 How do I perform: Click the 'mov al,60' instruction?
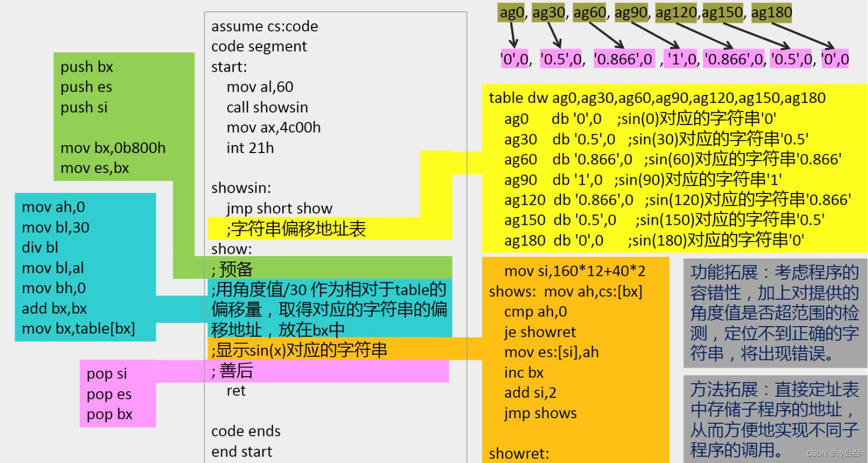pos(260,87)
